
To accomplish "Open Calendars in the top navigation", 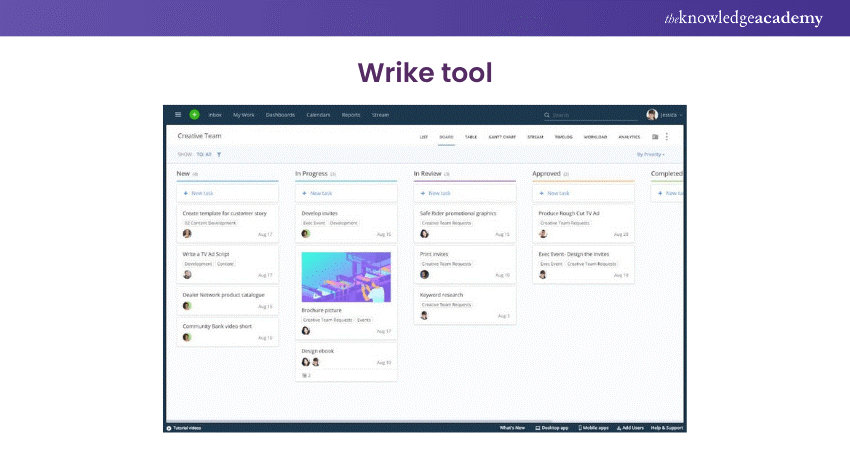I will 318,115.
